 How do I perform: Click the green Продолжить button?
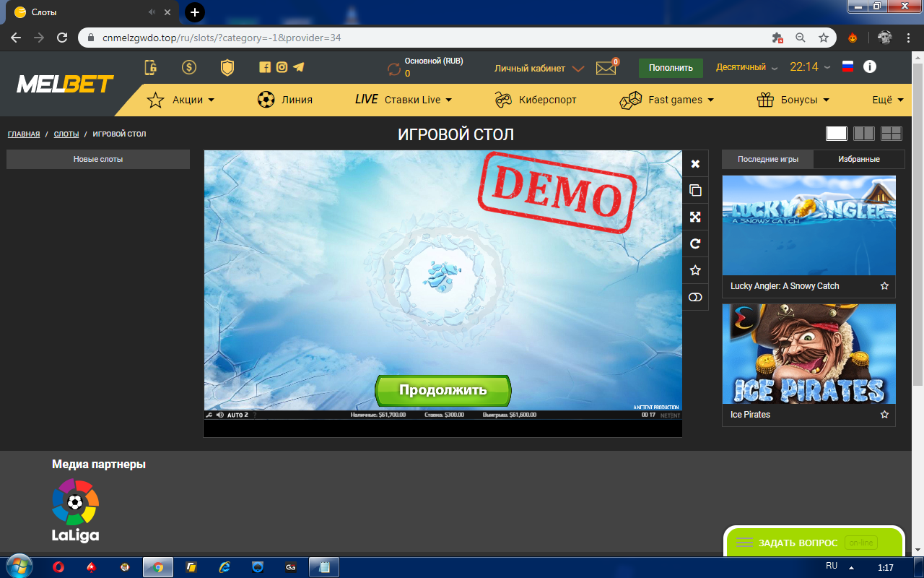pos(443,390)
